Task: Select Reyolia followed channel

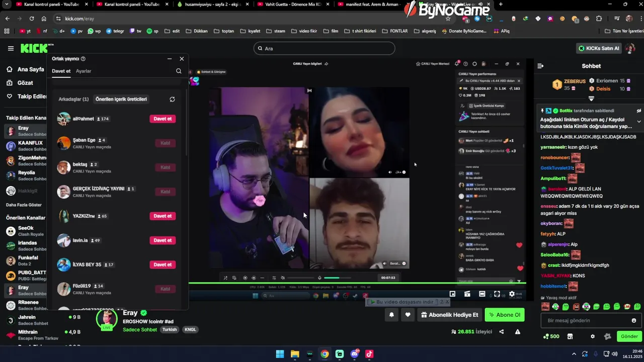Action: click(26, 175)
